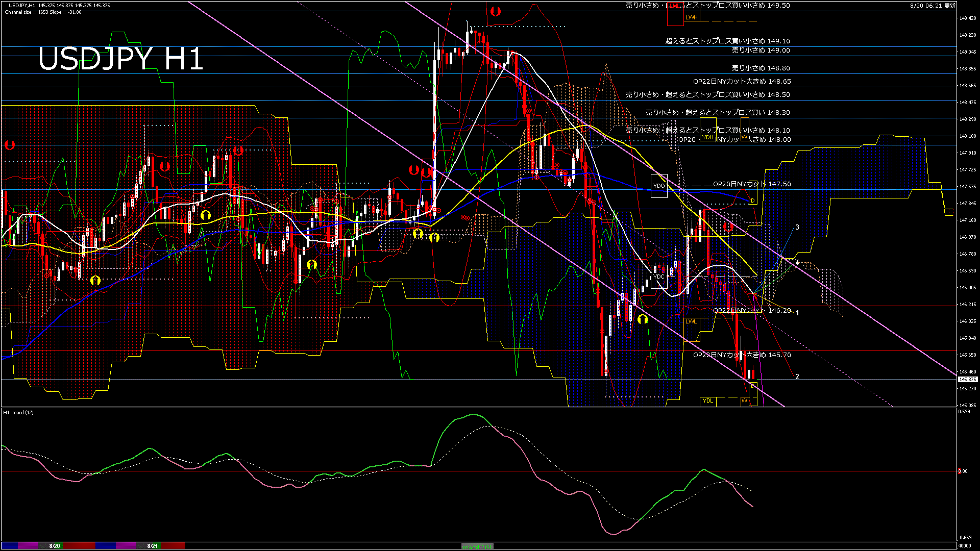Click the H1 macd (12) indicator label
980x551 pixels.
click(x=18, y=412)
